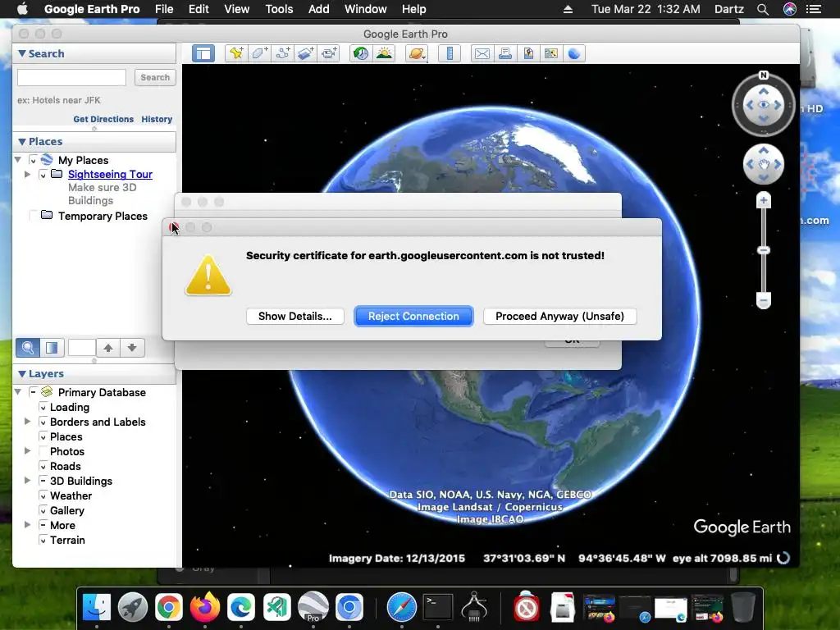Click Proceed Anyway (Unsafe)
Screen dimensions: 840x630
559,316
